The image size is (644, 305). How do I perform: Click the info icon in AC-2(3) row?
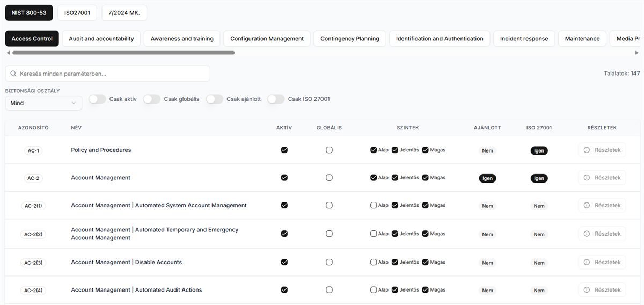587,263
